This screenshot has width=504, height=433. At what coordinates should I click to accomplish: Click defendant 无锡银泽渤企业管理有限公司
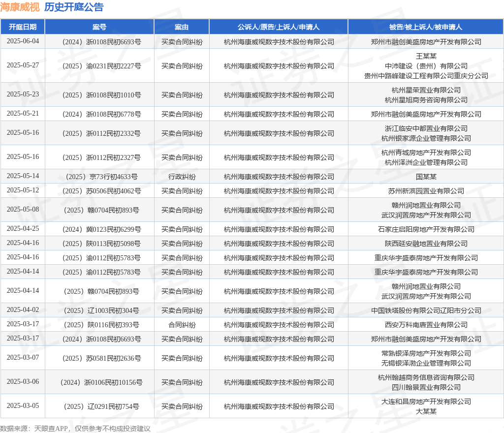(426, 363)
